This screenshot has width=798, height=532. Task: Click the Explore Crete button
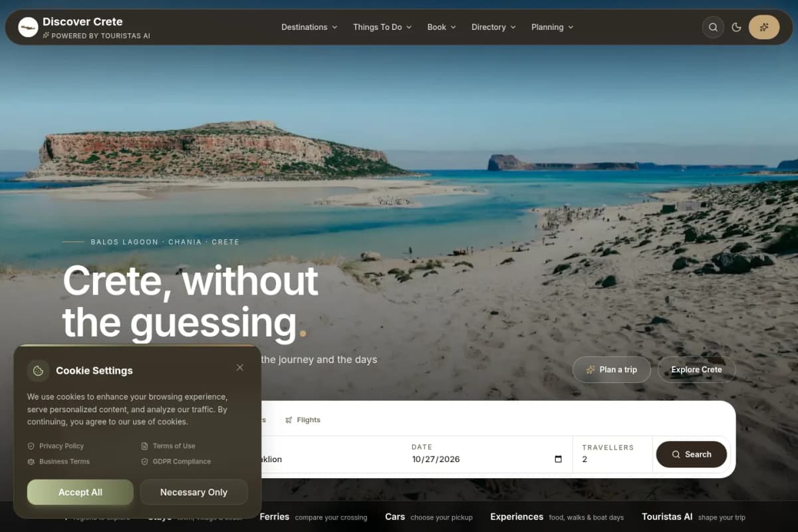tap(696, 370)
